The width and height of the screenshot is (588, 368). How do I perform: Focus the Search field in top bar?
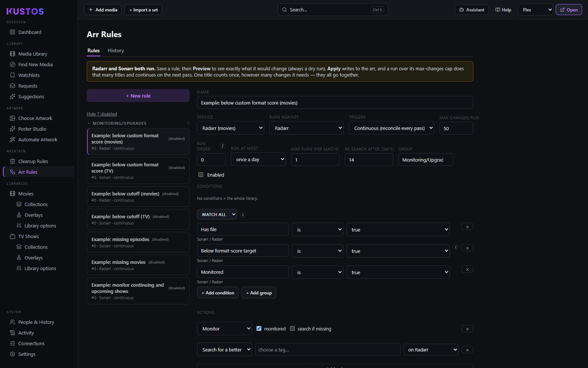pyautogui.click(x=333, y=10)
